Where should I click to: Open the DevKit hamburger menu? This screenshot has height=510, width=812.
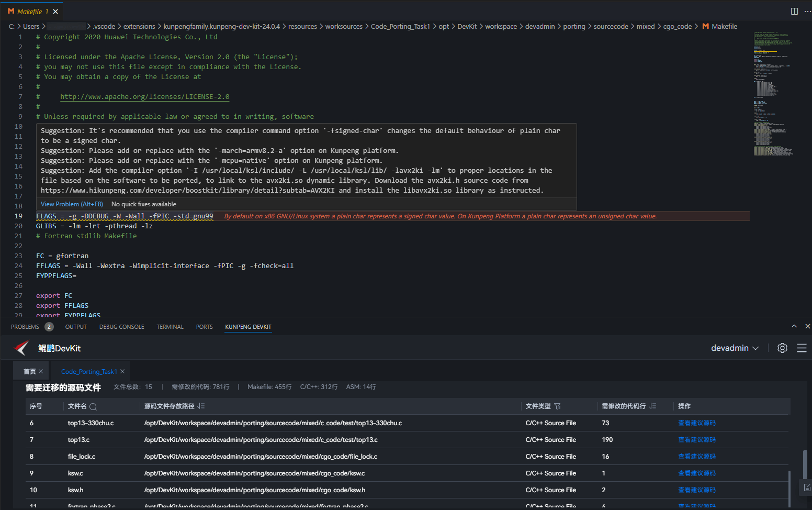click(802, 348)
